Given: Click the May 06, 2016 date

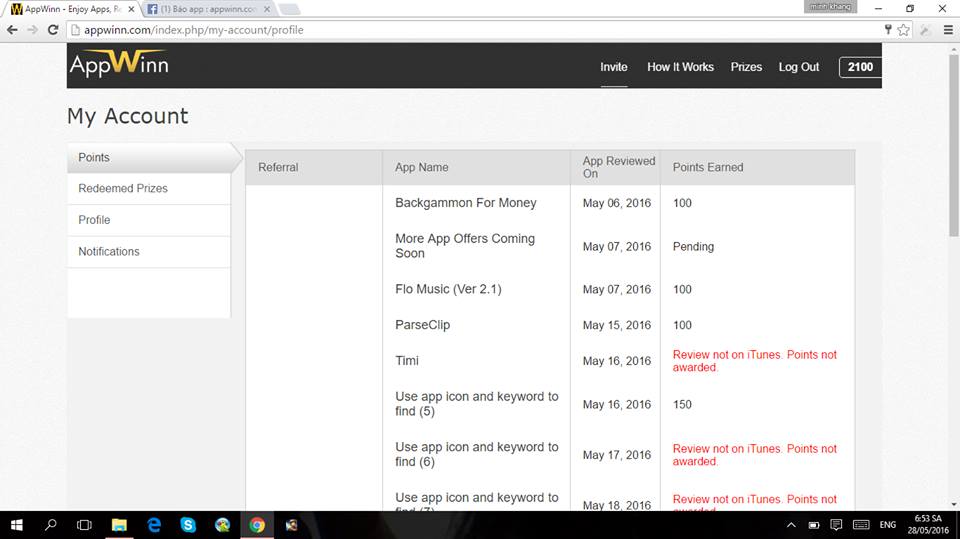Looking at the screenshot, I should (x=617, y=203).
